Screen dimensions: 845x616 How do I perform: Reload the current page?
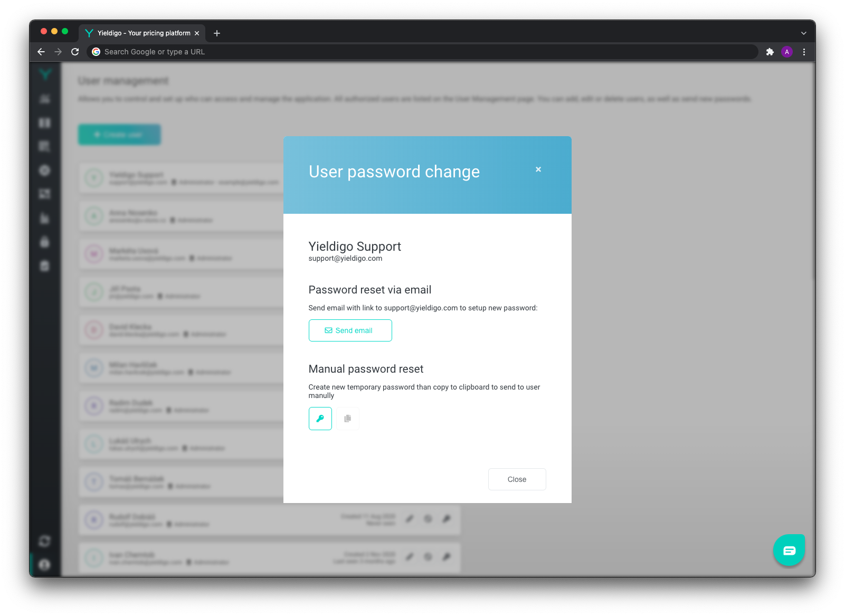click(75, 52)
